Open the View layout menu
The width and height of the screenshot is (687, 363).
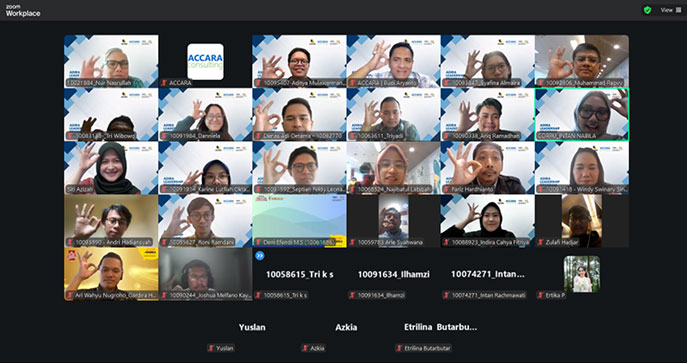[x=671, y=10]
